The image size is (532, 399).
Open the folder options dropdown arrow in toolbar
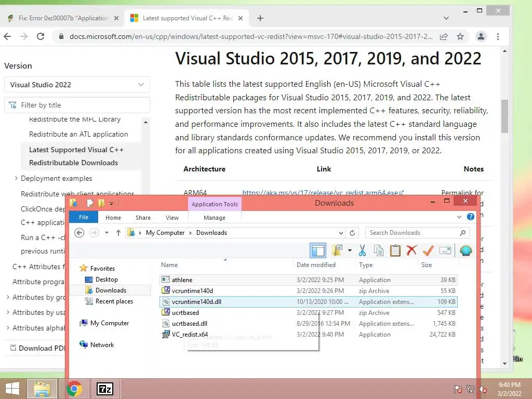tap(350, 251)
